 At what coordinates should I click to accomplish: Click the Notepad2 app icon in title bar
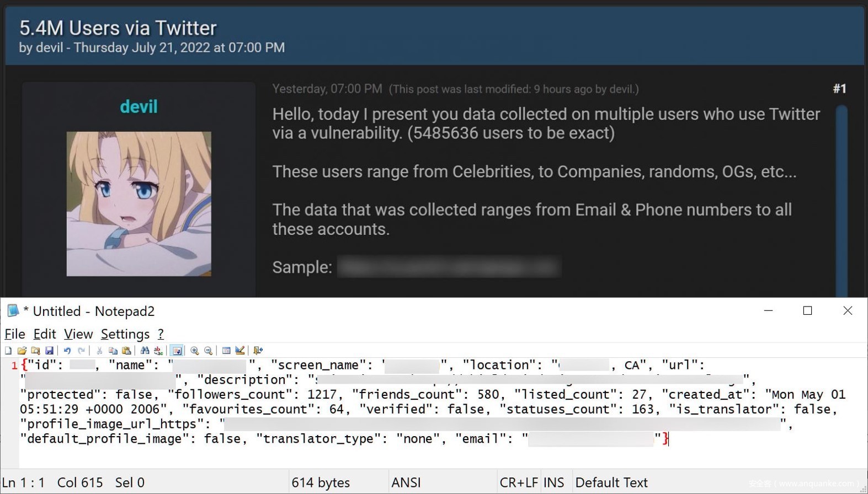click(13, 311)
